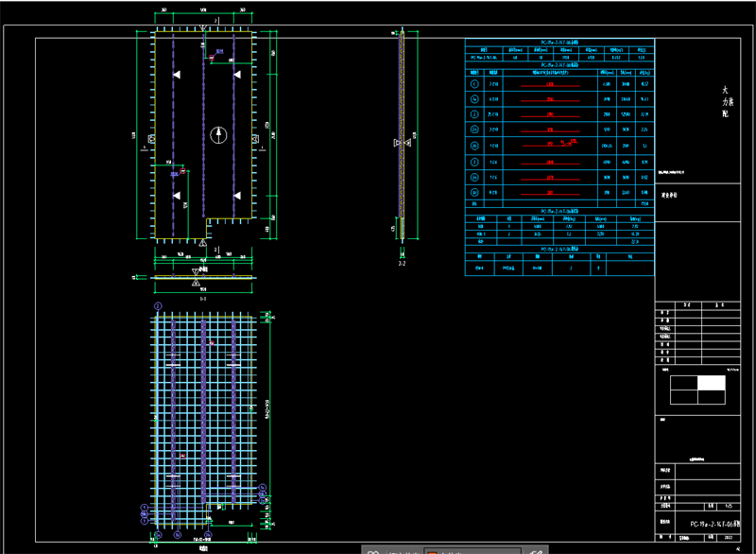Select the vertical Chinese title text 大力表配
756x554 pixels.
pos(727,102)
